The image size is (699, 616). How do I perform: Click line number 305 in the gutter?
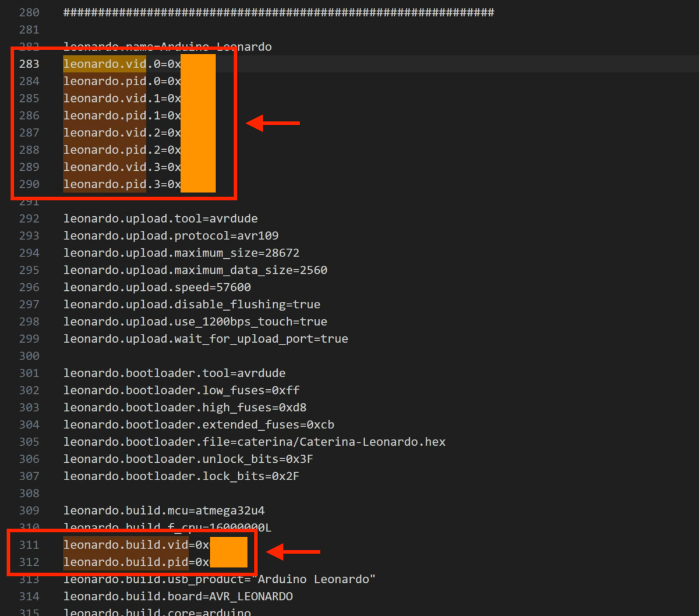click(x=29, y=442)
